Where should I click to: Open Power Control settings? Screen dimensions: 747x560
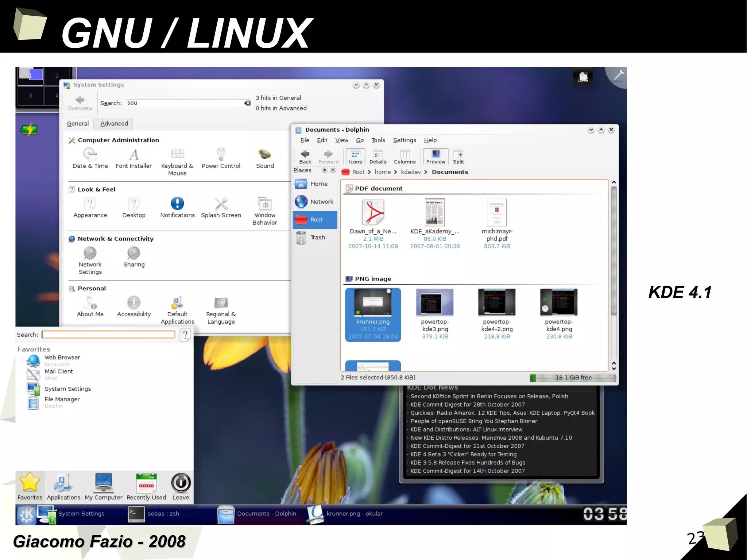click(x=221, y=158)
